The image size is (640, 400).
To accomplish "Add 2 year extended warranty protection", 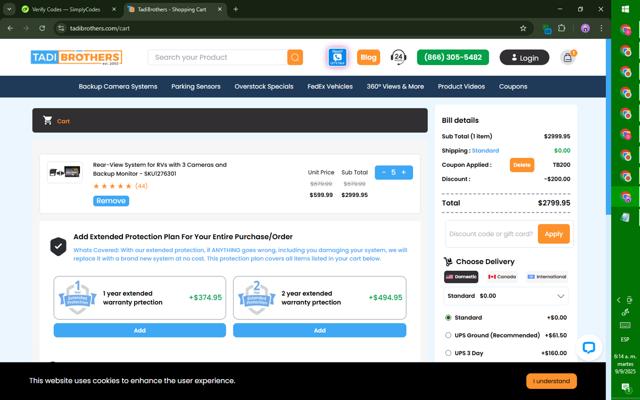I will (x=320, y=330).
